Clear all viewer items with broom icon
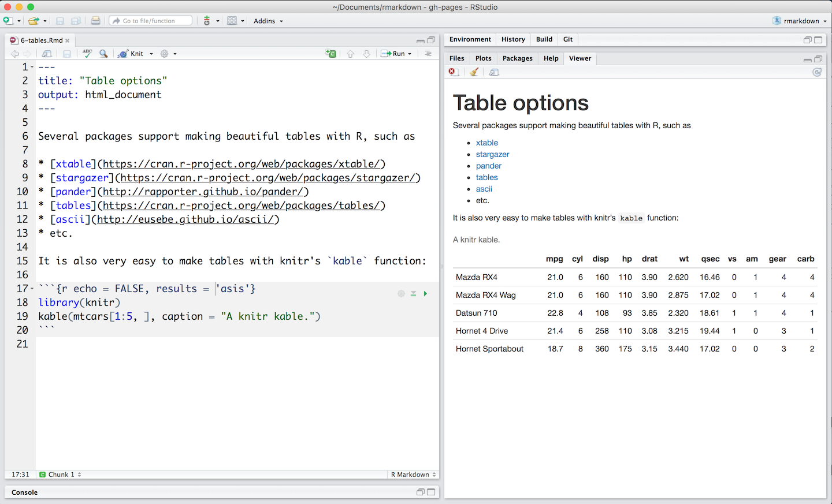This screenshot has height=504, width=832. click(x=474, y=72)
